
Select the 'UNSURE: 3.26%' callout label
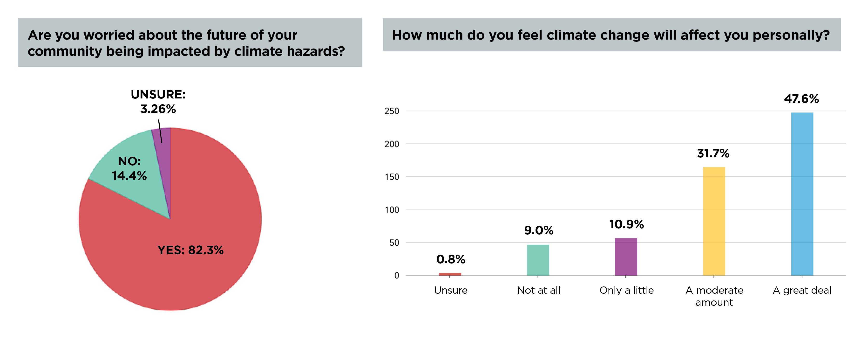tap(158, 102)
